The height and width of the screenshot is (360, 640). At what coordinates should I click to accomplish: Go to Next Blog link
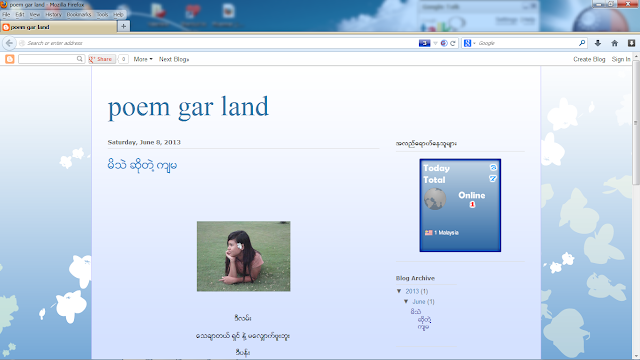(x=174, y=59)
